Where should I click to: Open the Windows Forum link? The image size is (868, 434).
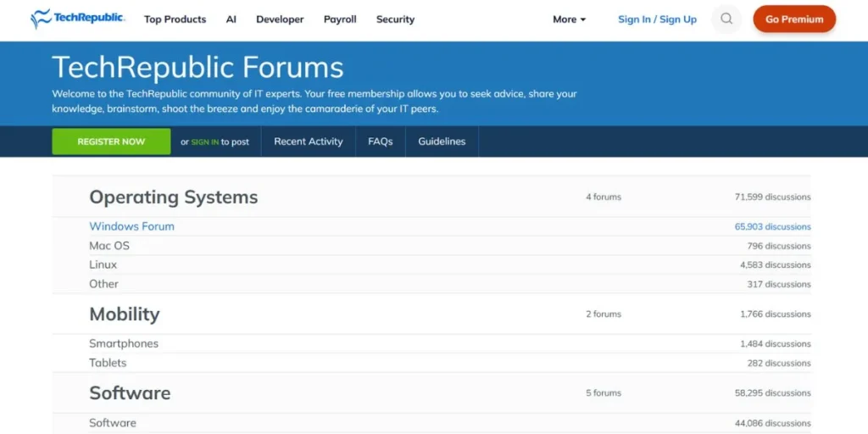tap(131, 226)
